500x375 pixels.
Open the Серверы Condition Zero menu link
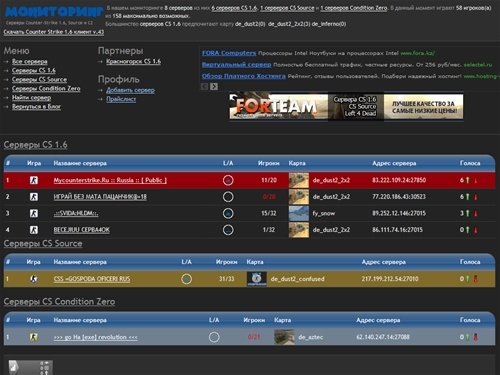46,88
